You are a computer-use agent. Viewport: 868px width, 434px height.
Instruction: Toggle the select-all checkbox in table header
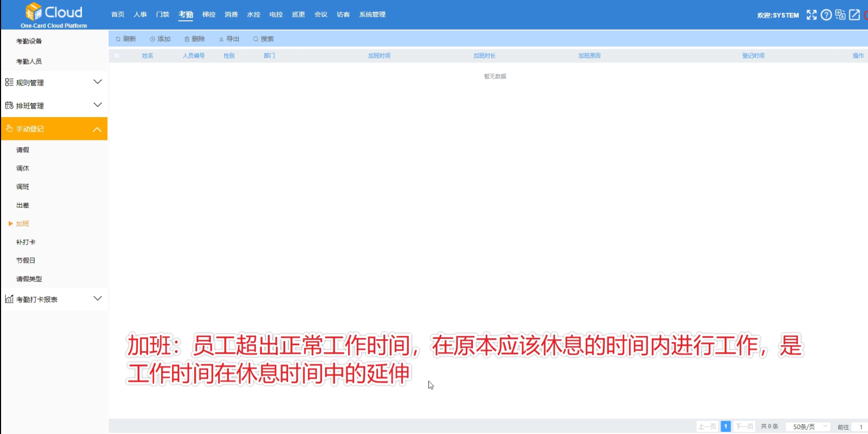tap(117, 55)
